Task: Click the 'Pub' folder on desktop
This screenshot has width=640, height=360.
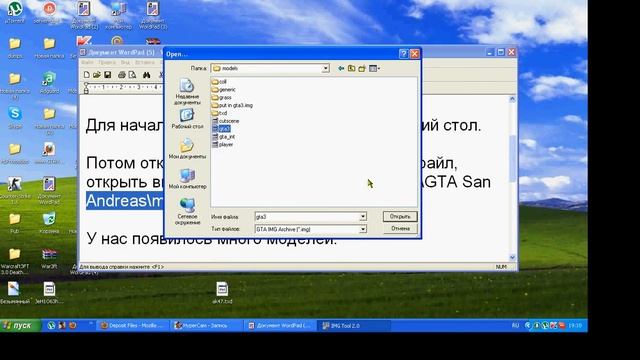Action: 15,222
